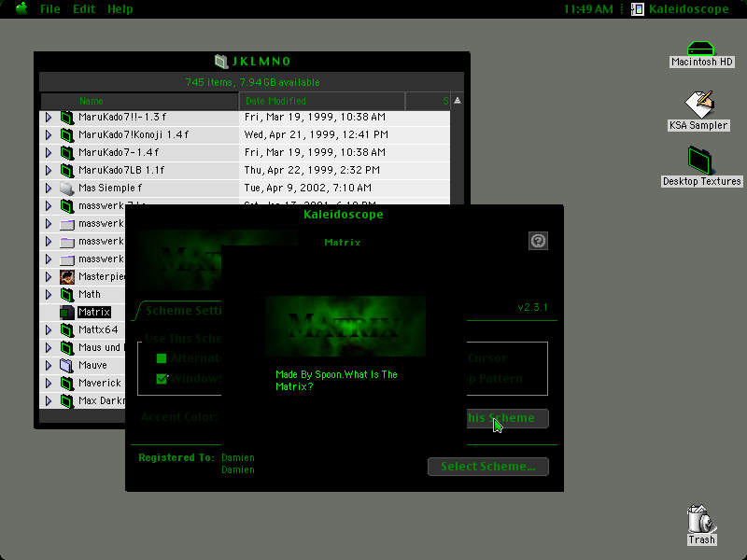Expand the MaruKado7LB 1.1f folder
This screenshot has height=560, width=747.
(x=49, y=170)
